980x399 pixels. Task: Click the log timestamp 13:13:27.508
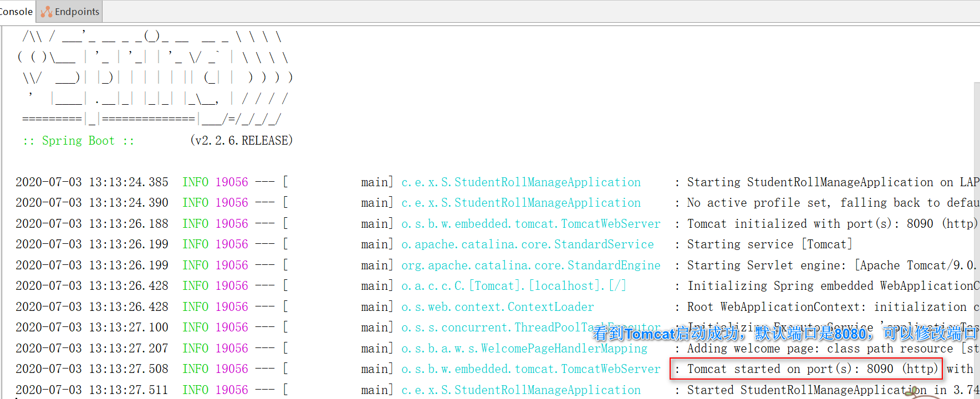click(x=129, y=369)
